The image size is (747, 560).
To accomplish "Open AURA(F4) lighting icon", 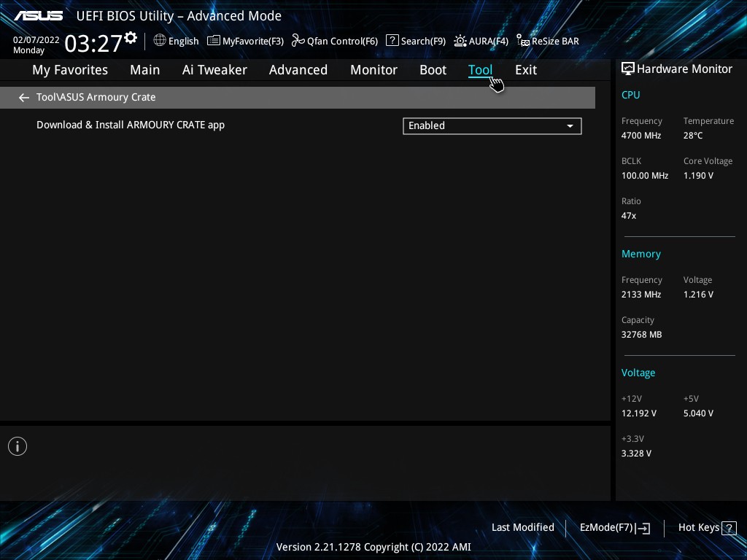I will [460, 41].
